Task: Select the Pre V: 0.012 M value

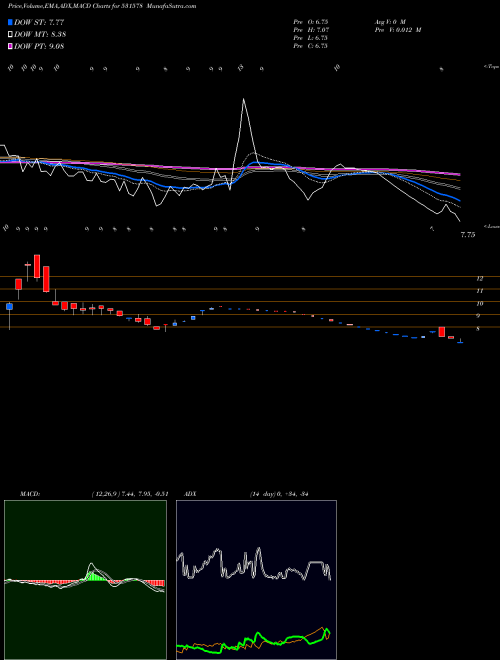Action: [x=398, y=30]
